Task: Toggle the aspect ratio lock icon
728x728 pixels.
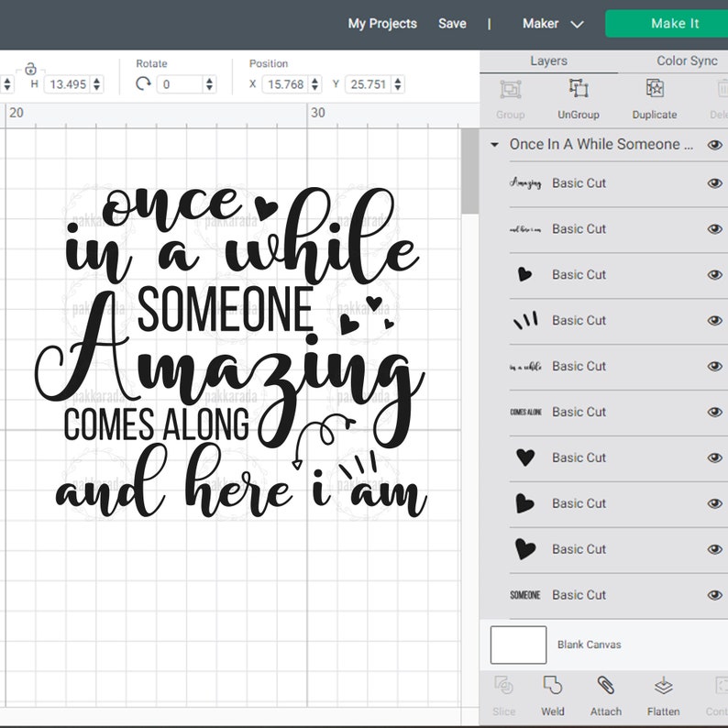Action: point(30,69)
